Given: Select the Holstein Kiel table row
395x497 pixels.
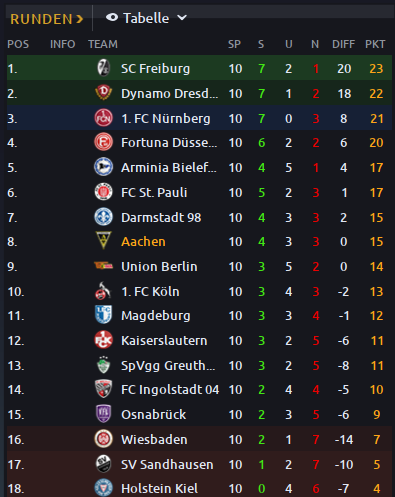Looking at the screenshot, I should click(199, 488).
